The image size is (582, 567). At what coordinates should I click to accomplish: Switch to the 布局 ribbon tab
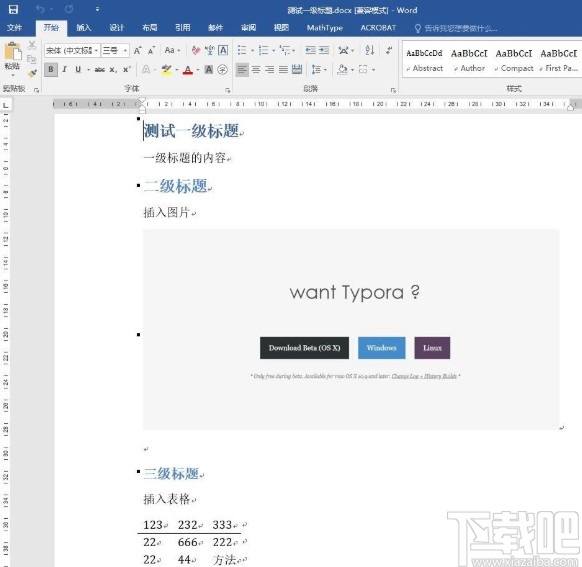(150, 27)
